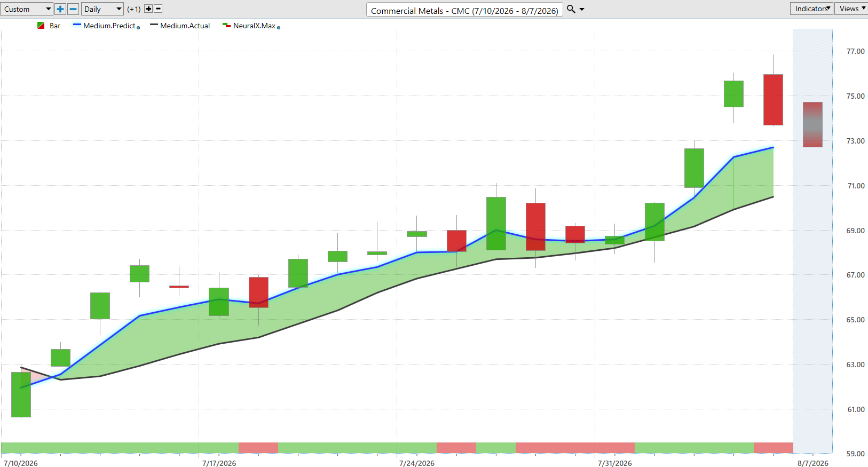
Task: Click the small dot after NeuralX.Max
Action: click(279, 28)
